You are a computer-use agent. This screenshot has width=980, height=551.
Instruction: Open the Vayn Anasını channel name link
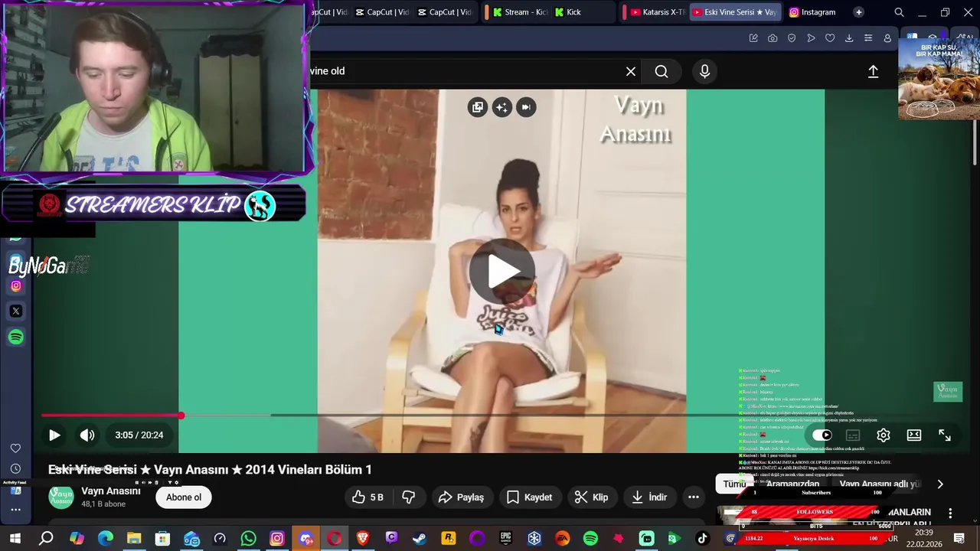tap(111, 491)
